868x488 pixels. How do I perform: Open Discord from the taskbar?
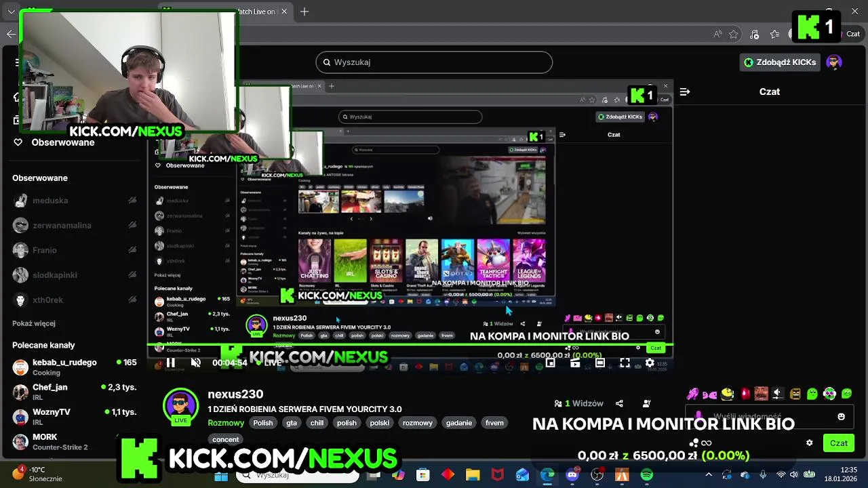[572, 475]
